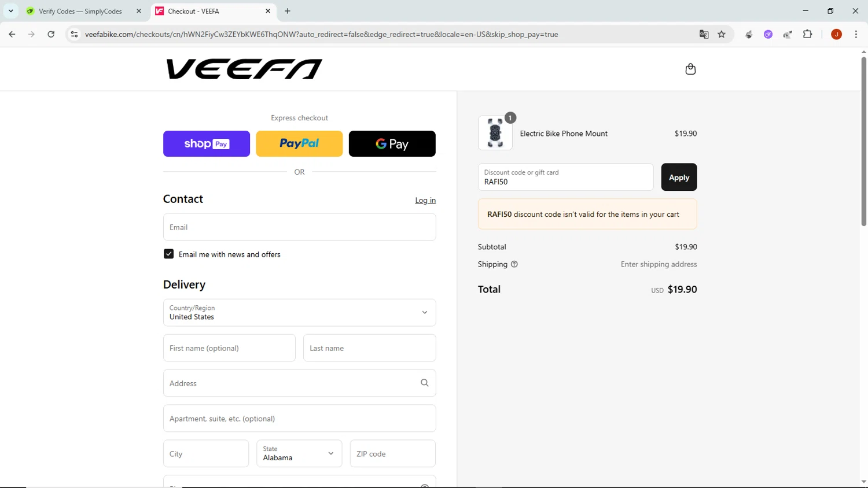Open the State dropdown showing Alabama
Viewport: 868px width, 488px height.
(299, 453)
